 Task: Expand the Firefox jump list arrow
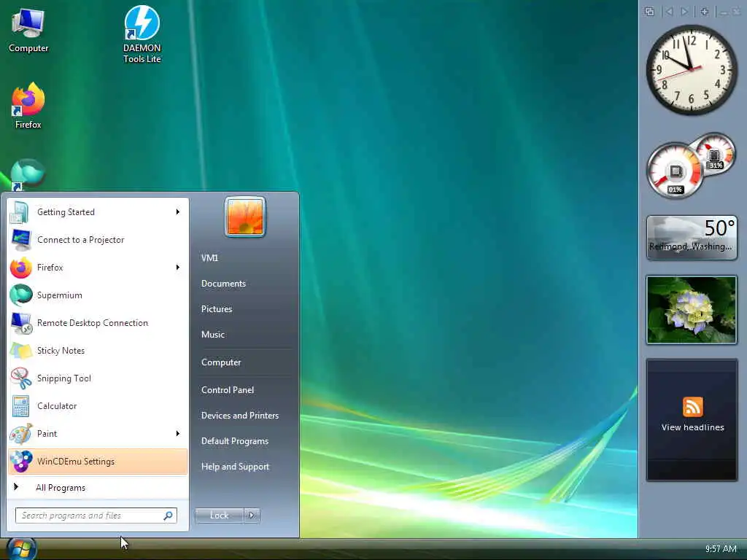pyautogui.click(x=178, y=268)
